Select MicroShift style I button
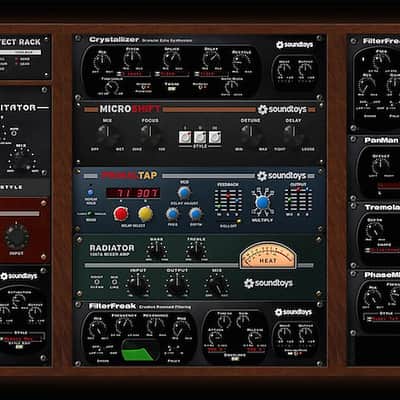Image resolution: width=400 pixels, height=400 pixels. coord(185,137)
